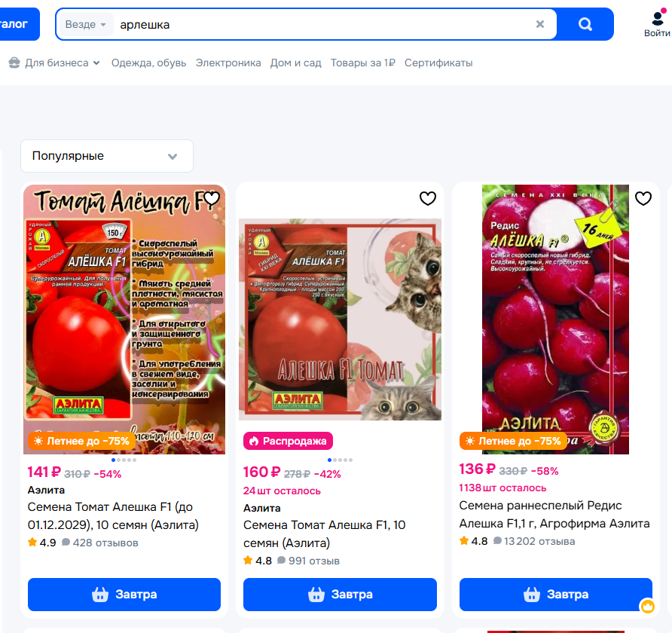Image resolution: width=672 pixels, height=633 pixels.
Task: Expand the Для бизнеса menu
Action: [54, 63]
